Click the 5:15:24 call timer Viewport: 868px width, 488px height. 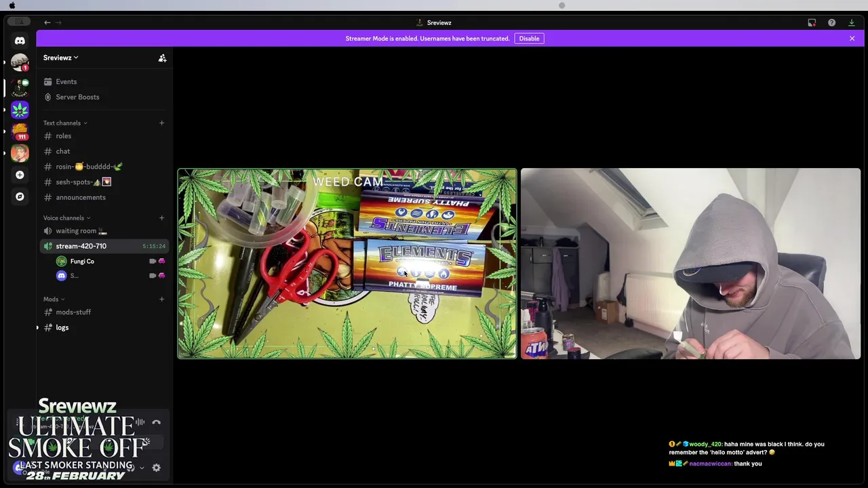point(154,246)
